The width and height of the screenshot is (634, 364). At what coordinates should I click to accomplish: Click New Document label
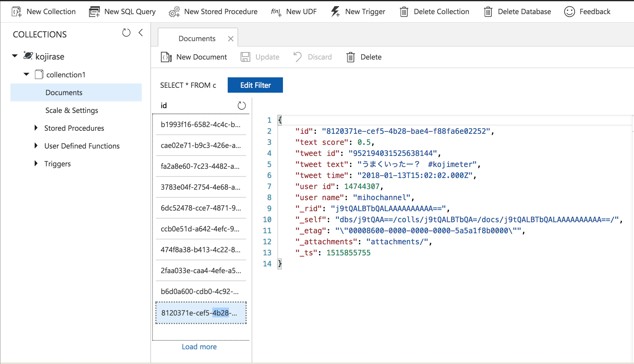coord(202,57)
